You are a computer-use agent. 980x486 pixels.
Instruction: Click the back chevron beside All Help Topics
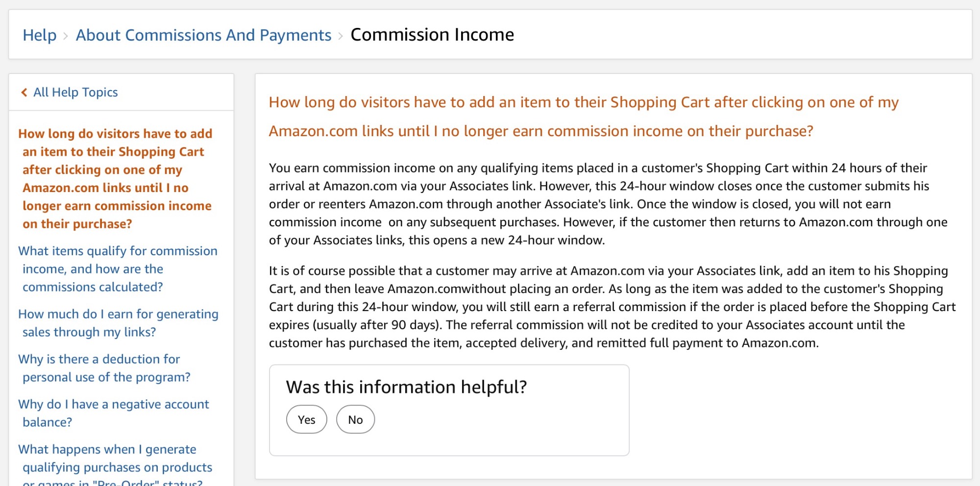click(24, 93)
